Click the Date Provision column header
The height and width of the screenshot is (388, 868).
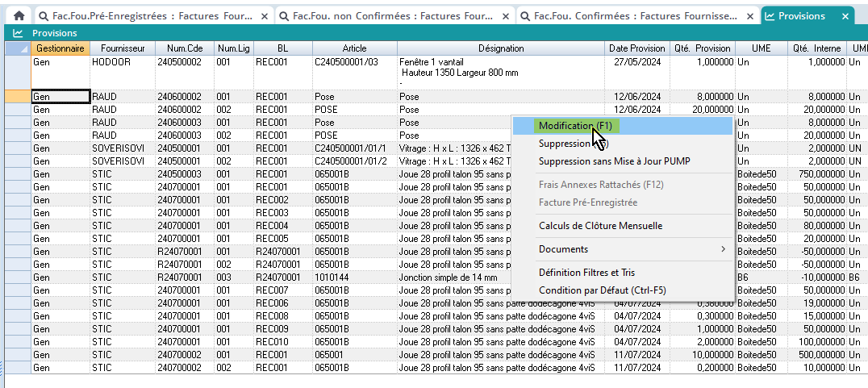636,48
